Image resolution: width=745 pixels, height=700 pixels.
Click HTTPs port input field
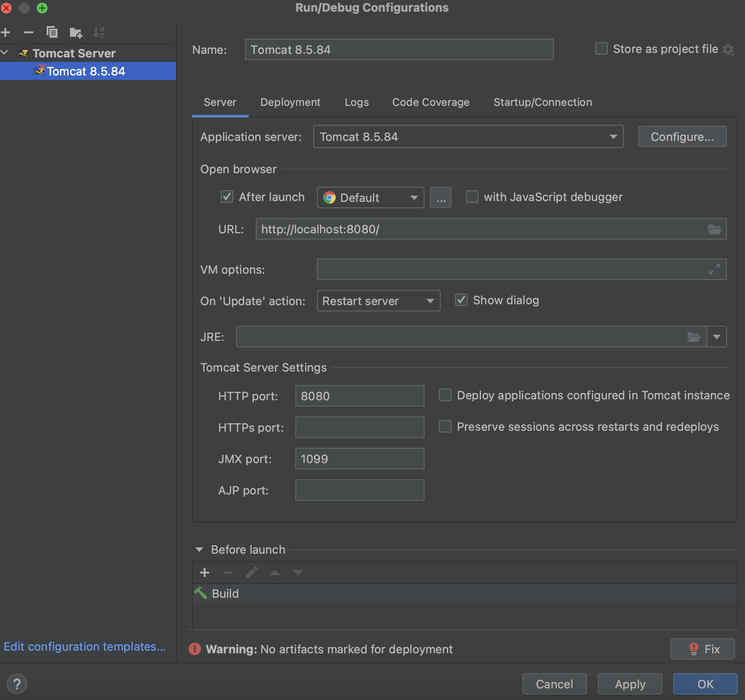359,427
